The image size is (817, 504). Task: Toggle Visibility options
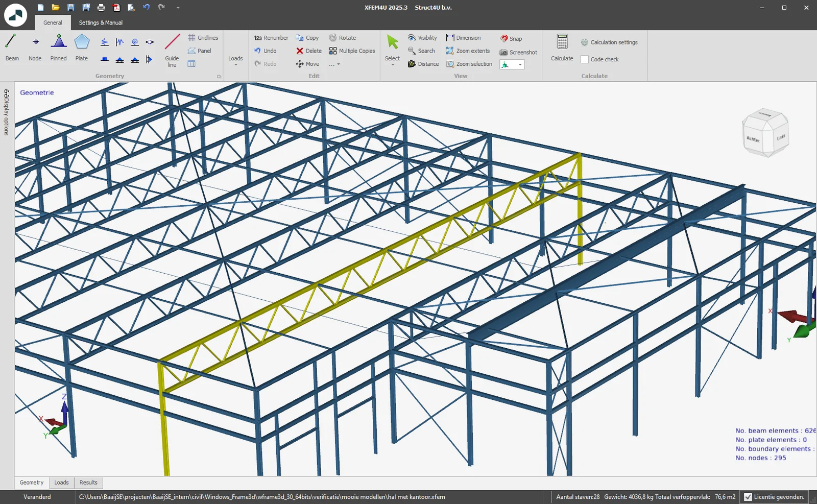[422, 38]
